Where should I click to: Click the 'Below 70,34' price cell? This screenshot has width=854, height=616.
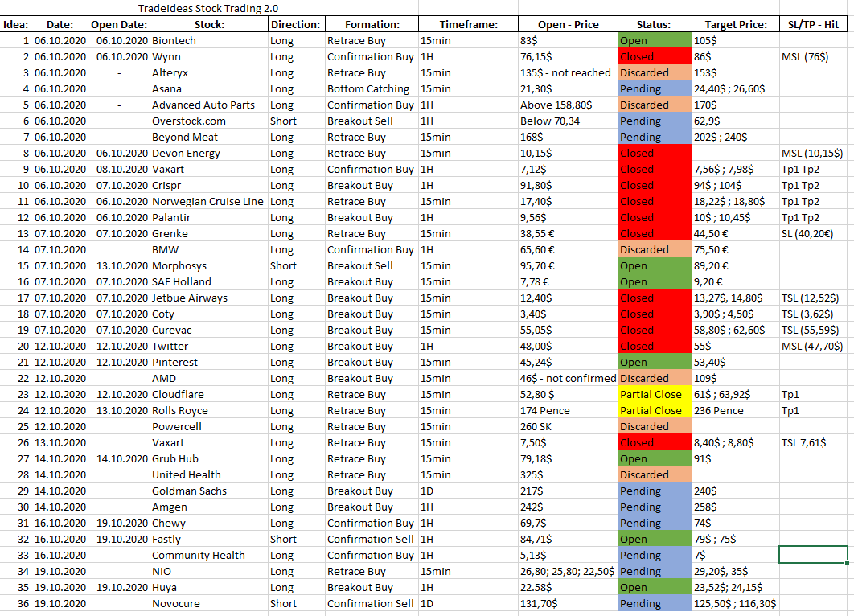coord(568,121)
